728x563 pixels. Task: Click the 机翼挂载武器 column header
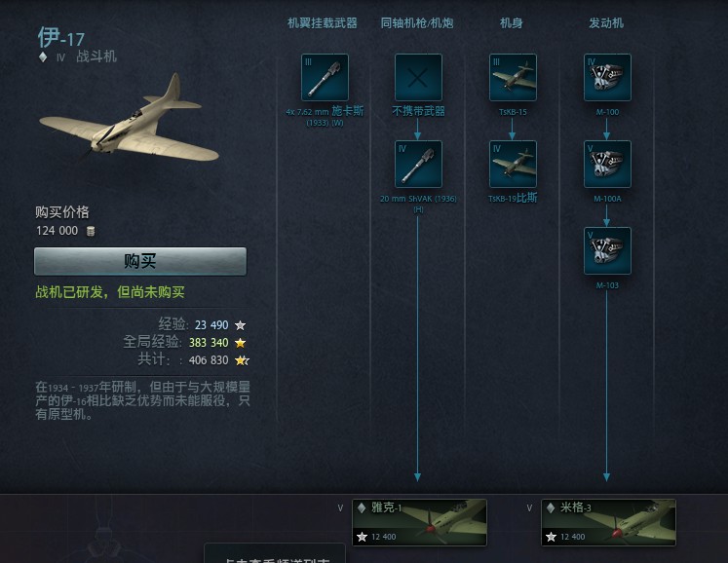coord(323,22)
